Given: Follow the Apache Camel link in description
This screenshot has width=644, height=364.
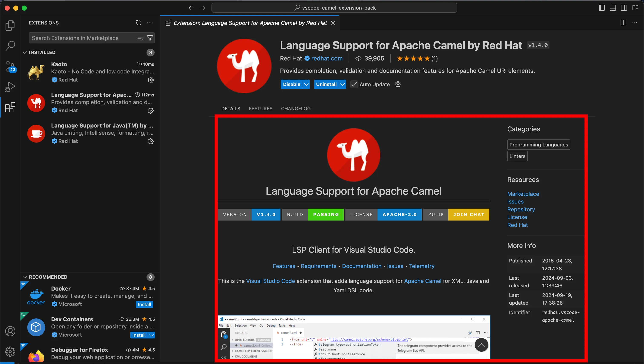Looking at the screenshot, I should 423,281.
